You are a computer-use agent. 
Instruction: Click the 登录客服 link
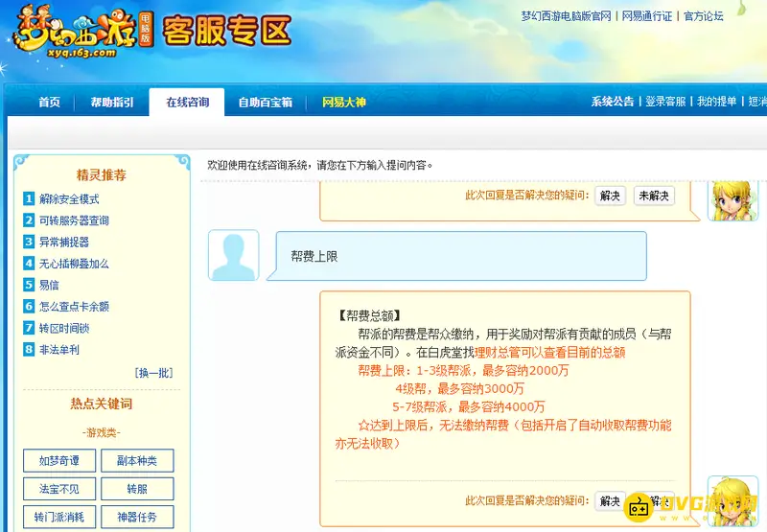[665, 102]
